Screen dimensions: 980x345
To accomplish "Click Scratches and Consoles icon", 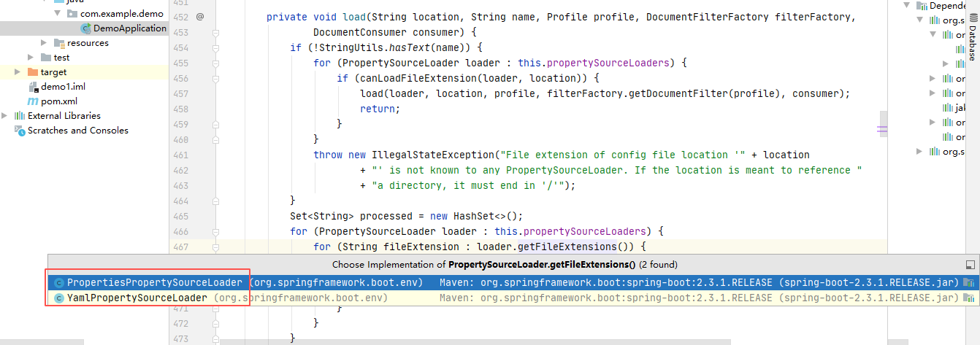I will click(x=20, y=131).
